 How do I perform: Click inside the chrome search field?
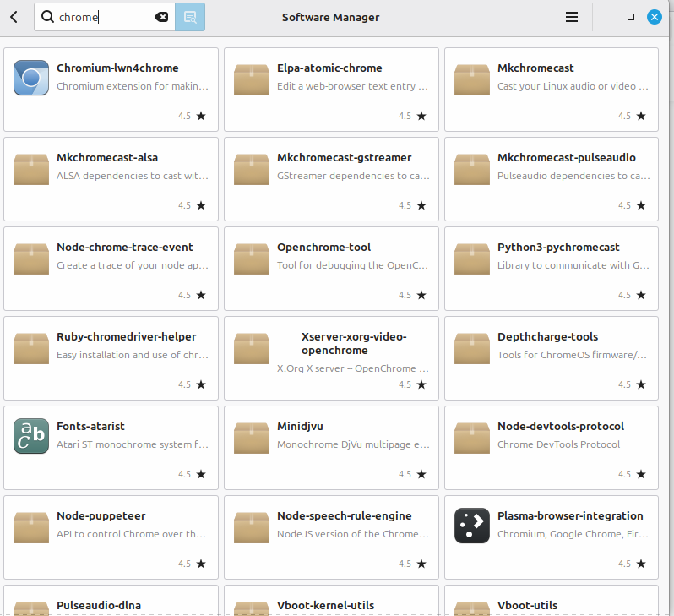[x=101, y=17]
